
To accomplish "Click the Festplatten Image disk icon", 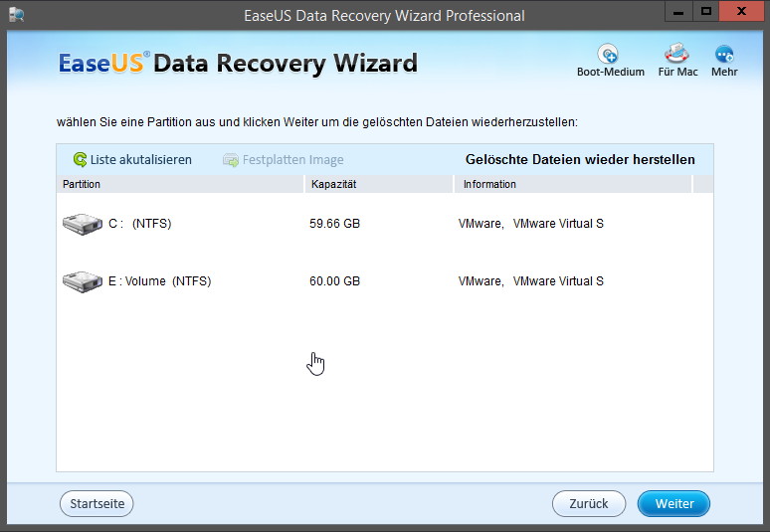I will [231, 160].
